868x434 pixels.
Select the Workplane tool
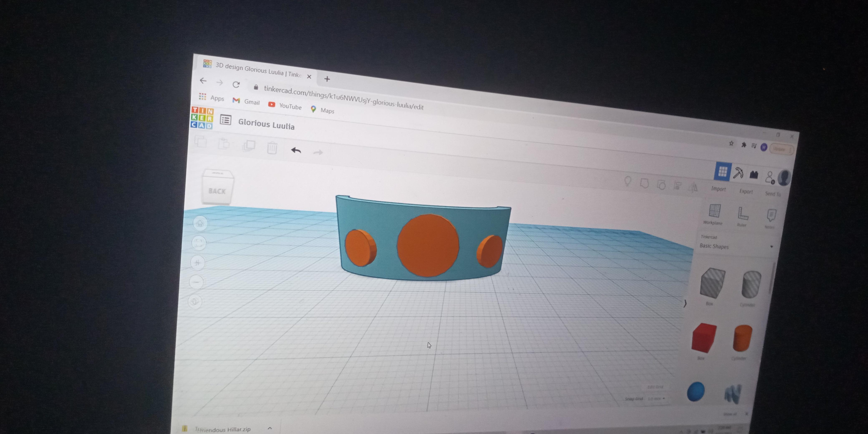[714, 214]
